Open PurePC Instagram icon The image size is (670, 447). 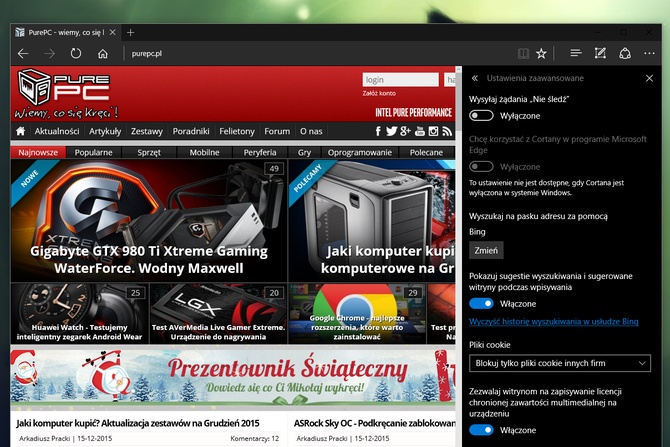point(433,131)
